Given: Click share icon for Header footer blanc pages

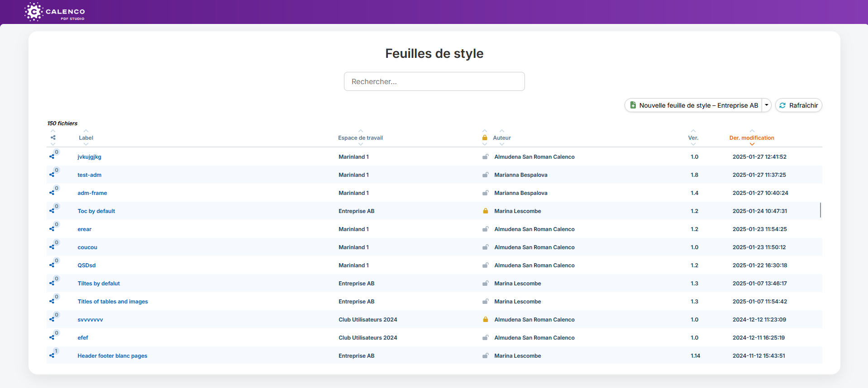Looking at the screenshot, I should tap(52, 355).
